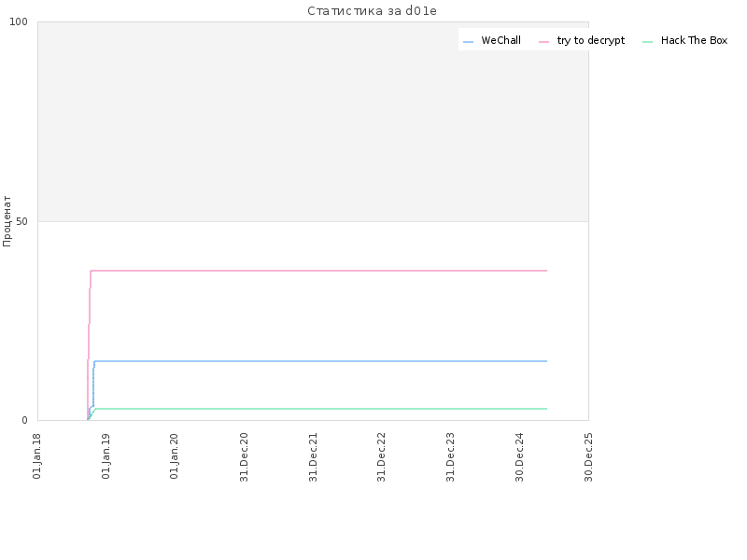Click the 30.Dec.25 x-axis date label
747x560 pixels.
[588, 457]
